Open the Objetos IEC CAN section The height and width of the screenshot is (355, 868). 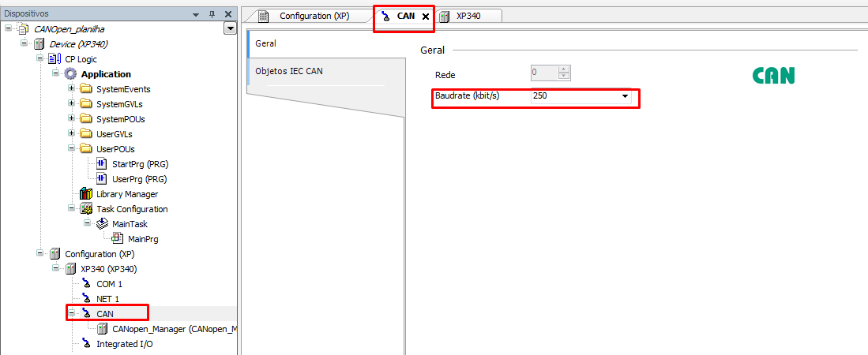289,71
